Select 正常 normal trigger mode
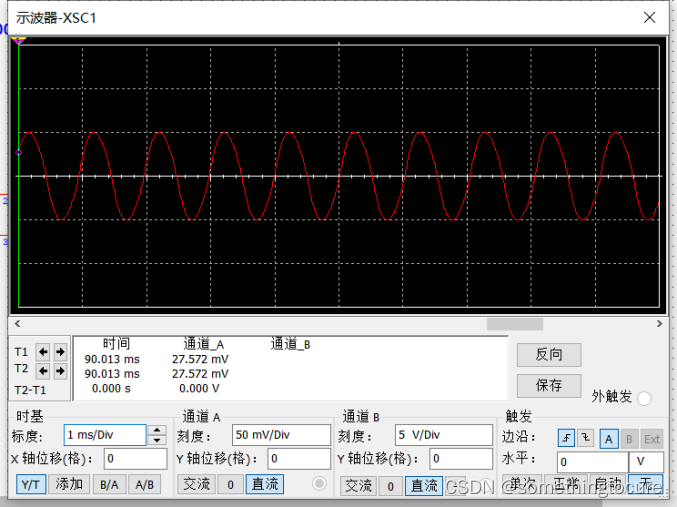 [x=566, y=484]
